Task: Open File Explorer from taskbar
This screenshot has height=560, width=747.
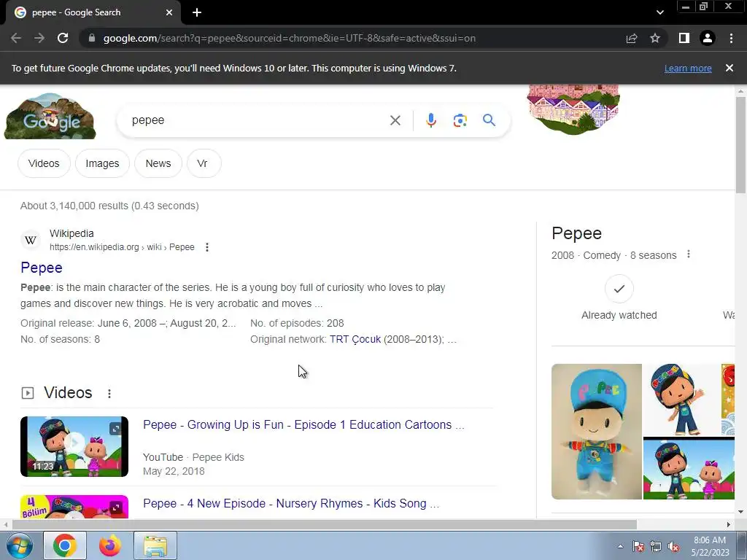Action: click(155, 545)
